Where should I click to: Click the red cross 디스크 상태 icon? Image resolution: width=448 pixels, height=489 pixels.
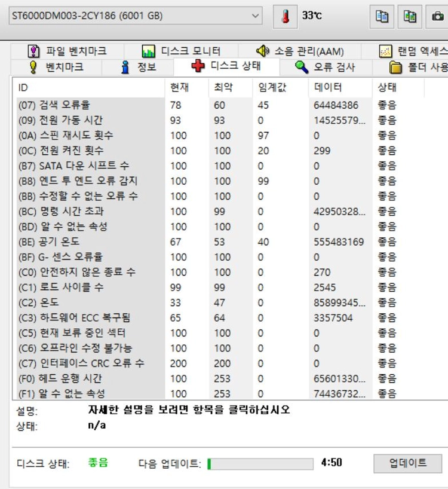tap(198, 66)
